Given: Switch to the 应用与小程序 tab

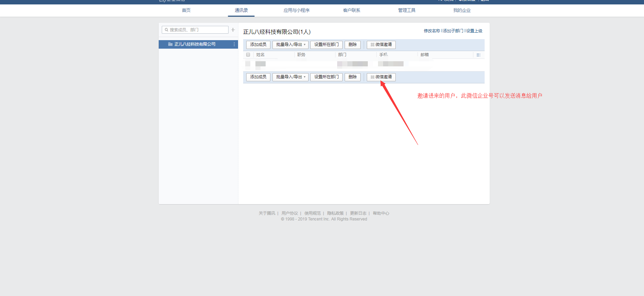Looking at the screenshot, I should click(x=297, y=10).
